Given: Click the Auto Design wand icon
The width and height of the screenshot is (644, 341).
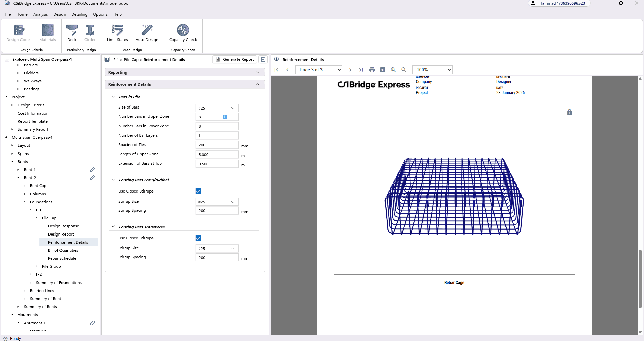Looking at the screenshot, I should [147, 30].
